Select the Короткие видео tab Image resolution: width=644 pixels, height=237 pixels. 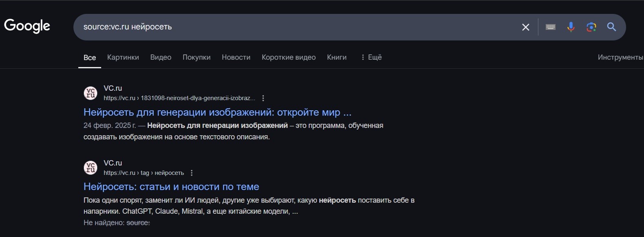click(288, 57)
